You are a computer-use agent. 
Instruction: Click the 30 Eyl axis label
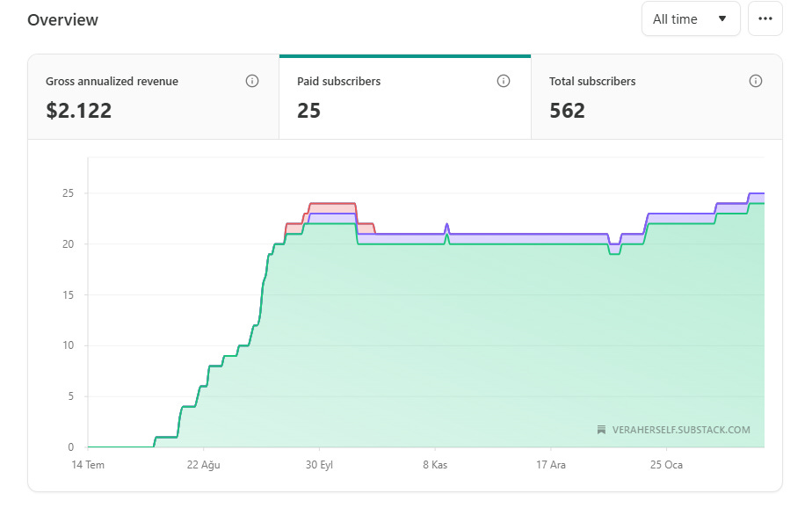(319, 465)
